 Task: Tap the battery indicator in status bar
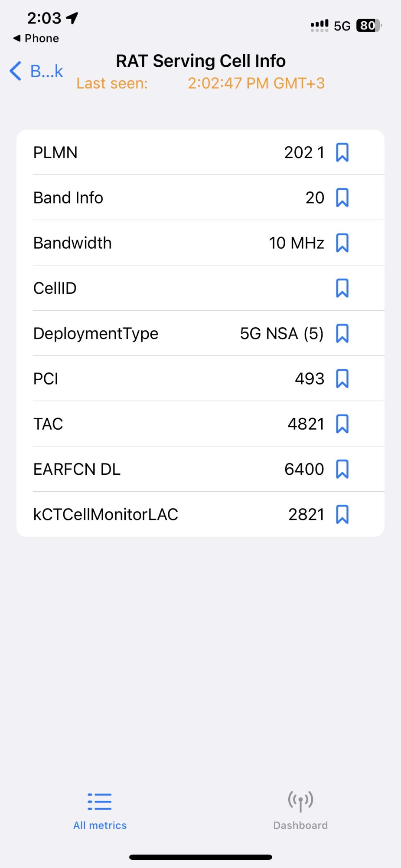[x=369, y=26]
